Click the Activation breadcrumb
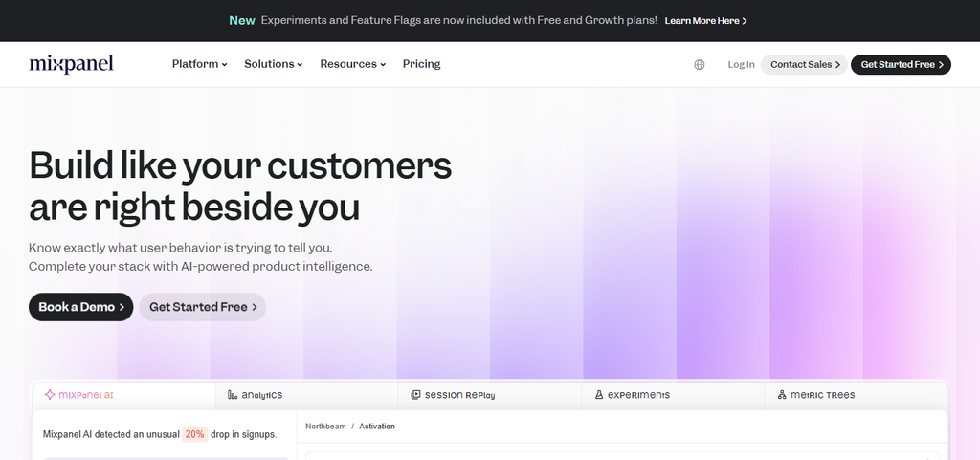 377,427
